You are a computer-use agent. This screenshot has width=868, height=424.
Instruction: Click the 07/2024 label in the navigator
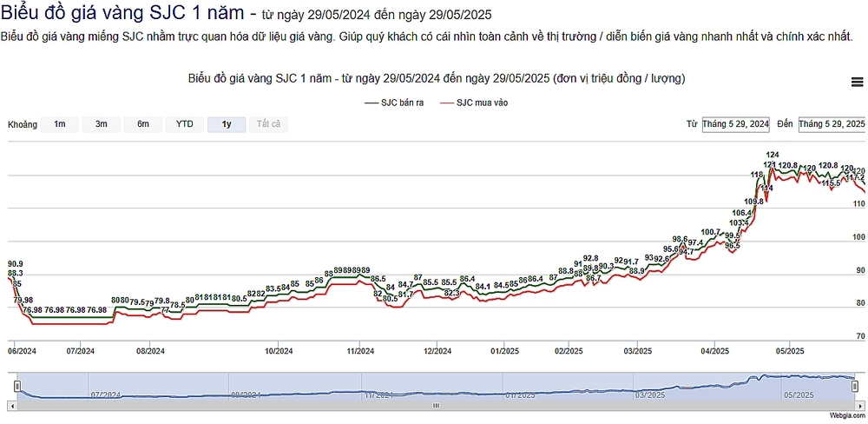(106, 395)
